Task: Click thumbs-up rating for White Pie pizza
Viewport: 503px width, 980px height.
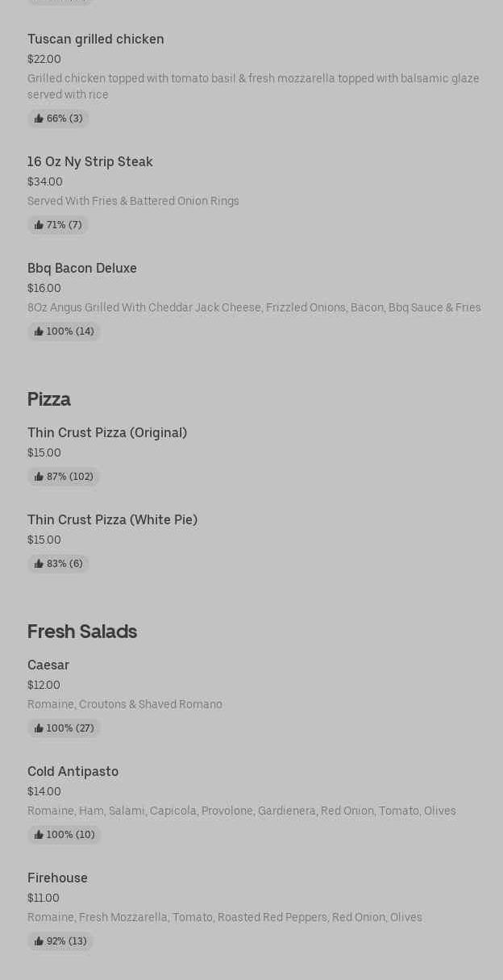Action: point(58,564)
